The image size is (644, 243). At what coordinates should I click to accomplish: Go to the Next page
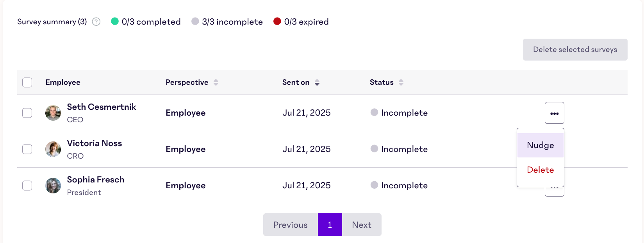click(x=362, y=225)
